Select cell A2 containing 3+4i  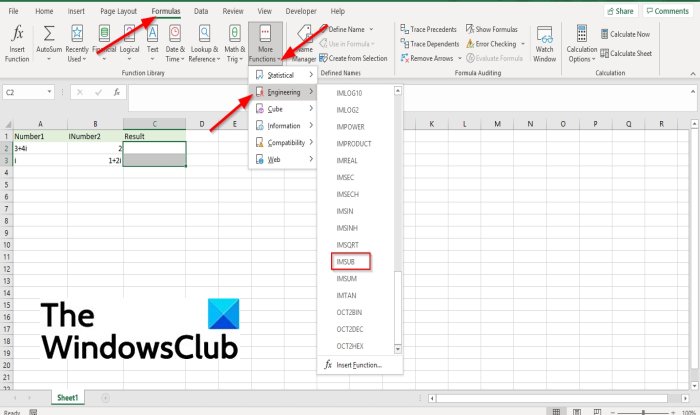40,148
